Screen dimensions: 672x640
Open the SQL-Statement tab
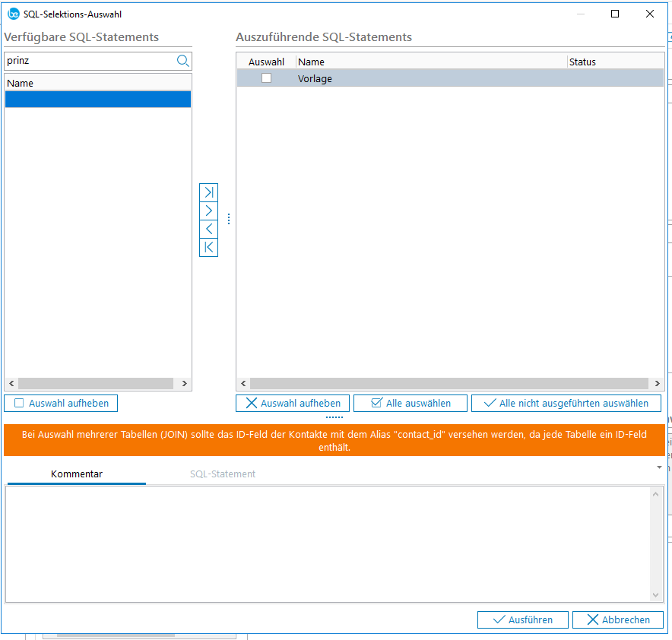coord(222,474)
